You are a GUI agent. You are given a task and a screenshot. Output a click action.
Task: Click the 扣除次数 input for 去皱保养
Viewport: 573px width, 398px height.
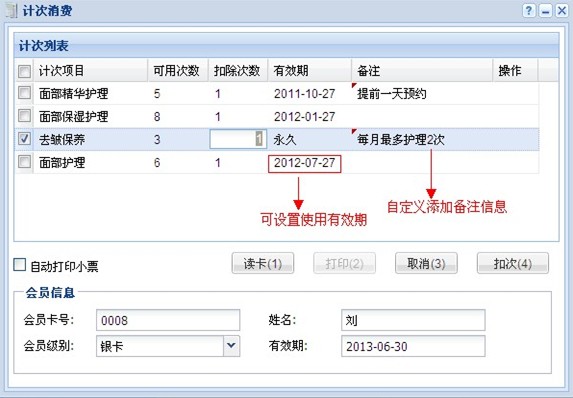pyautogui.click(x=238, y=139)
